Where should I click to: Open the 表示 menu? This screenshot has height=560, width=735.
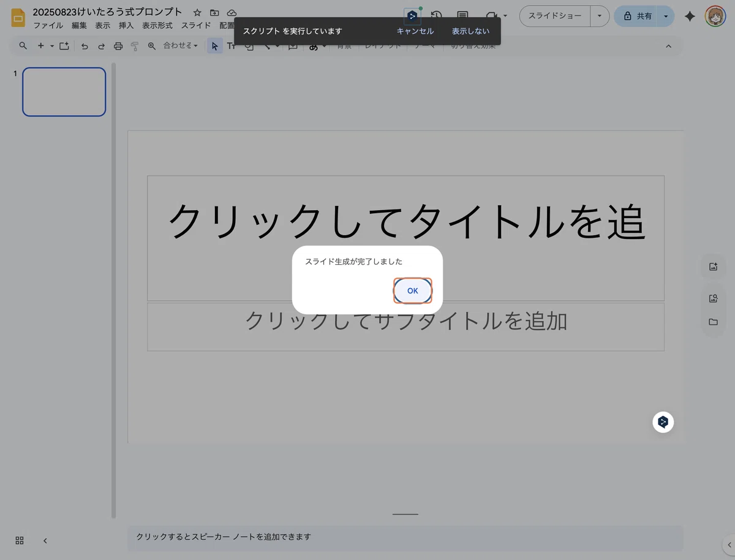pyautogui.click(x=102, y=26)
